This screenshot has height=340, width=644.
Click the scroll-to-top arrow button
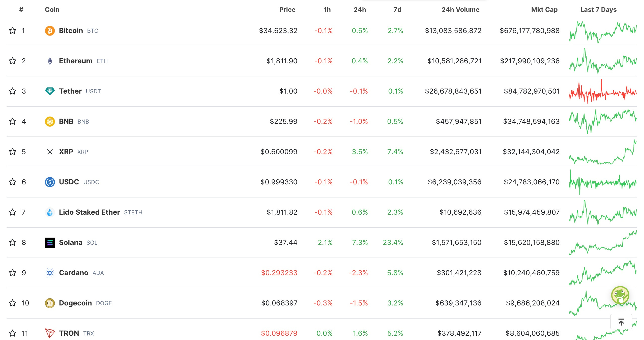click(x=621, y=322)
